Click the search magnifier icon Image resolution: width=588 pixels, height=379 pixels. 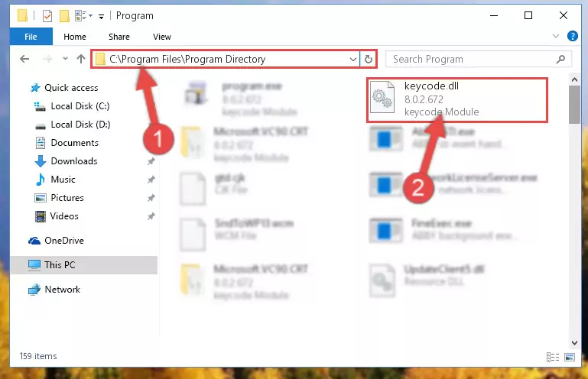pos(560,60)
